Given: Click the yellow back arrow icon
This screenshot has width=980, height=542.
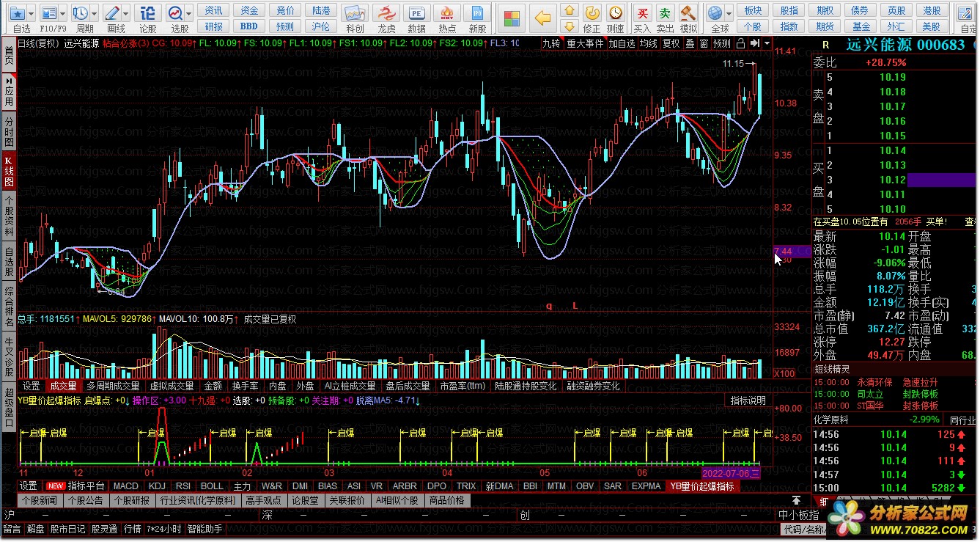Looking at the screenshot, I should point(542,17).
